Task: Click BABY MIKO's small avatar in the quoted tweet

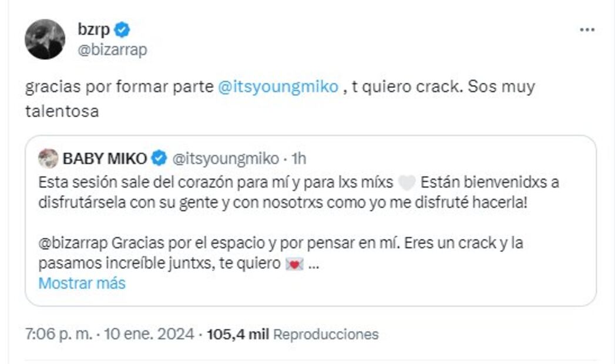Action: [48, 159]
